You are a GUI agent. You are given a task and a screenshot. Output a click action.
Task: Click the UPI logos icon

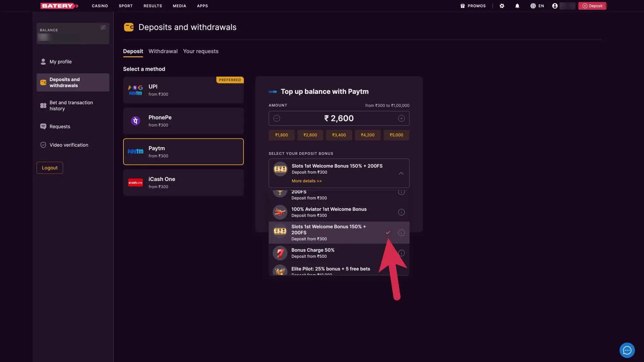click(136, 90)
